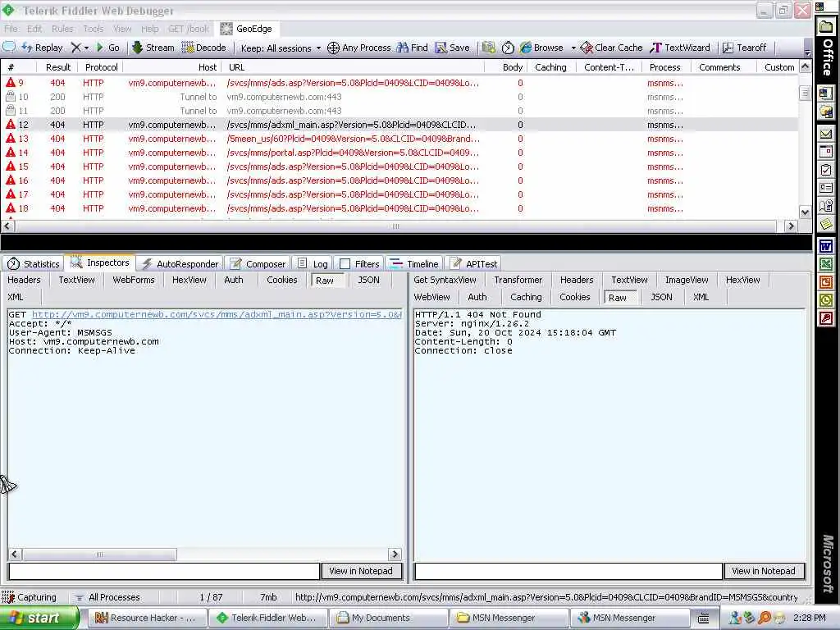
Task: Click the lock icon of session 11
Action: (10, 111)
